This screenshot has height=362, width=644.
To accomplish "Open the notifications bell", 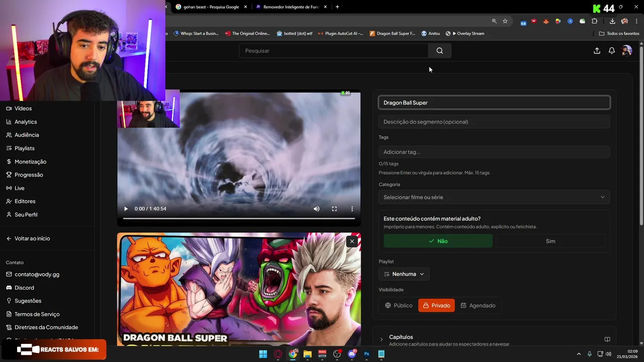I will [612, 51].
